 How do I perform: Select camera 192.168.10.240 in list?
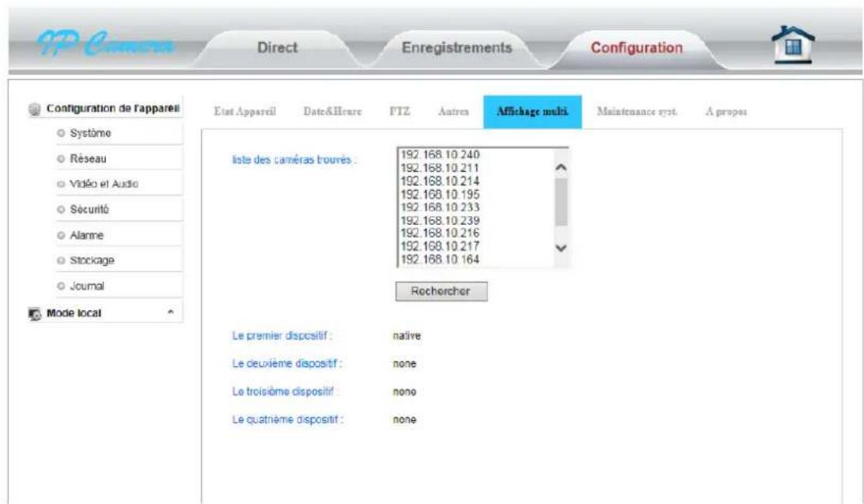440,155
